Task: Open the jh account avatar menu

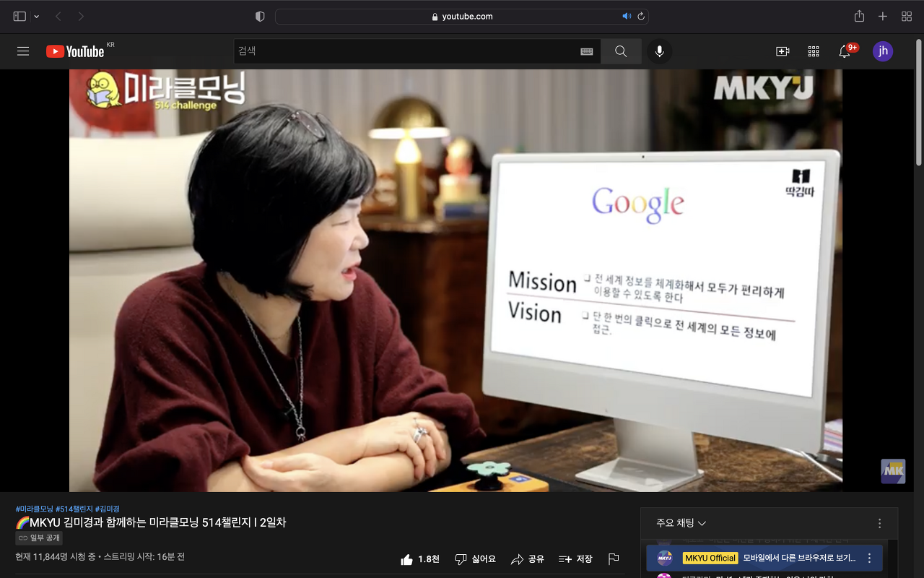Action: [x=883, y=51]
